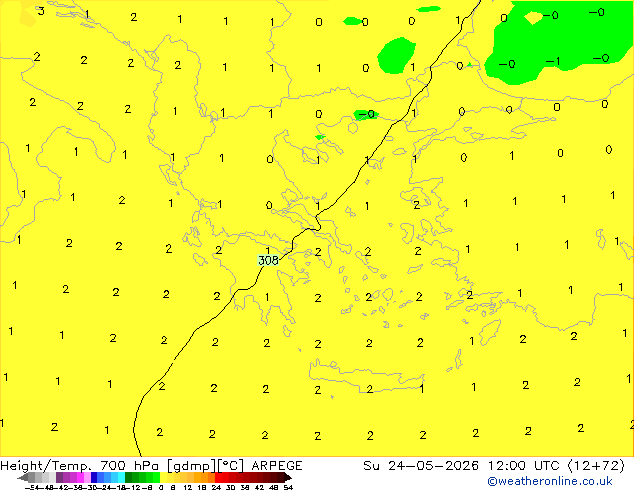Click the ARPEGE model name
This screenshot has height=490, width=634.
pyautogui.click(x=277, y=466)
